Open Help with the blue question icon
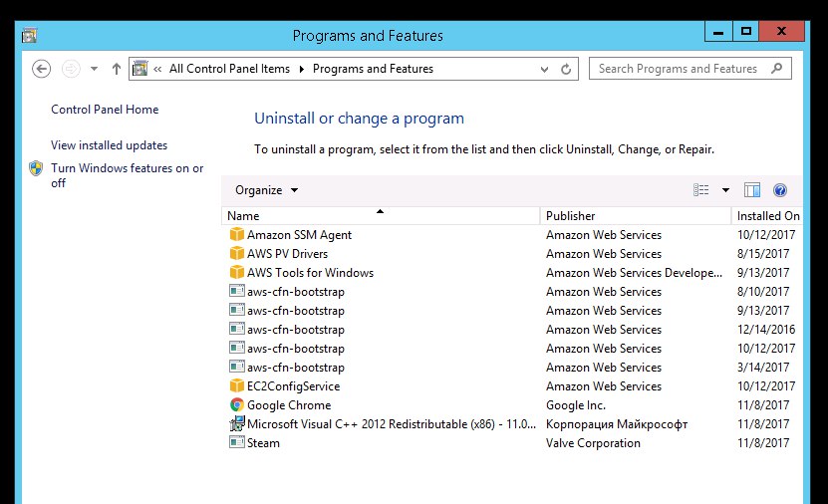Viewport: 828px width, 504px height. 780,190
